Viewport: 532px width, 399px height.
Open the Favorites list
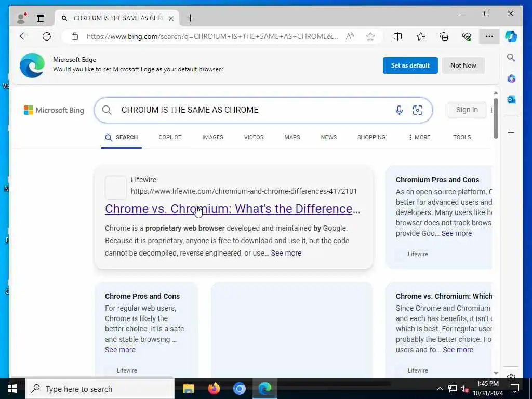point(421,36)
